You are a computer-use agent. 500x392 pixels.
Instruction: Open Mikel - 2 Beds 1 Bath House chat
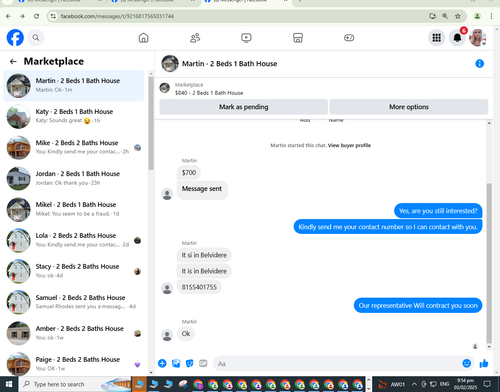click(74, 210)
